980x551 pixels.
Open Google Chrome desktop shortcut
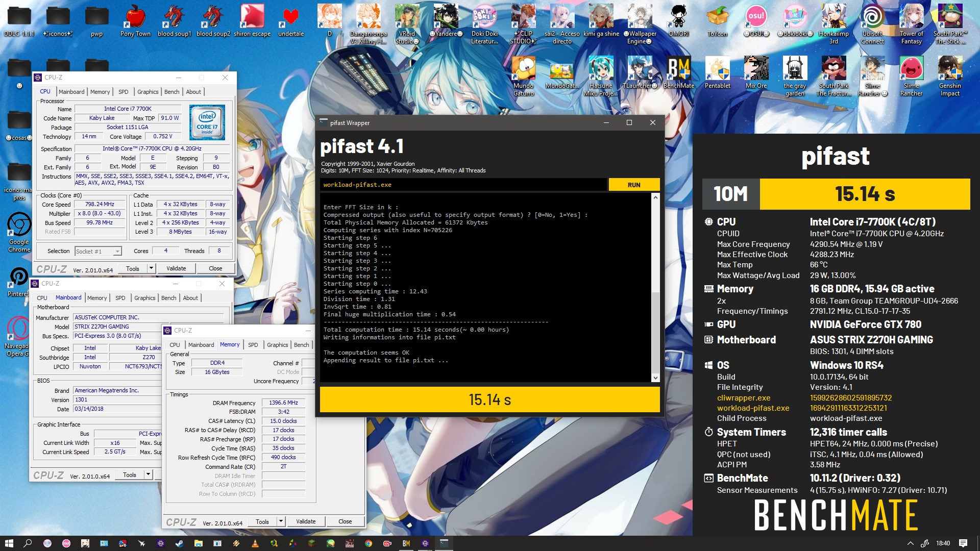click(19, 232)
